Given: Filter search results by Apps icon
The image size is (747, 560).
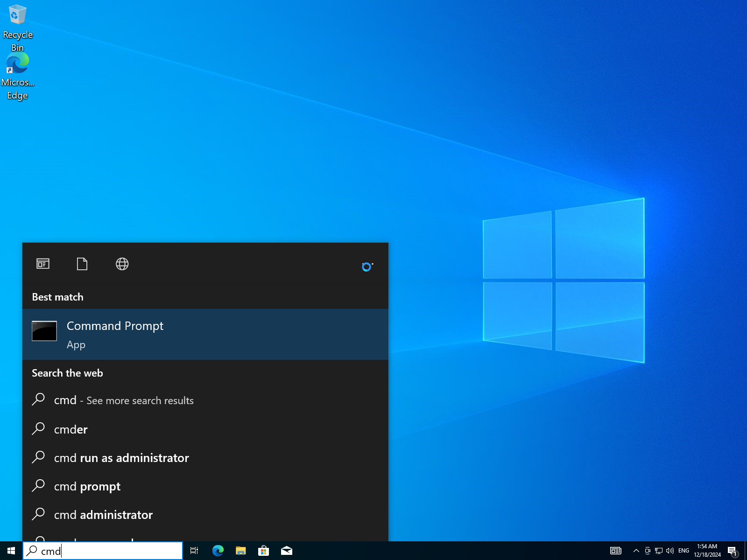Looking at the screenshot, I should [43, 264].
